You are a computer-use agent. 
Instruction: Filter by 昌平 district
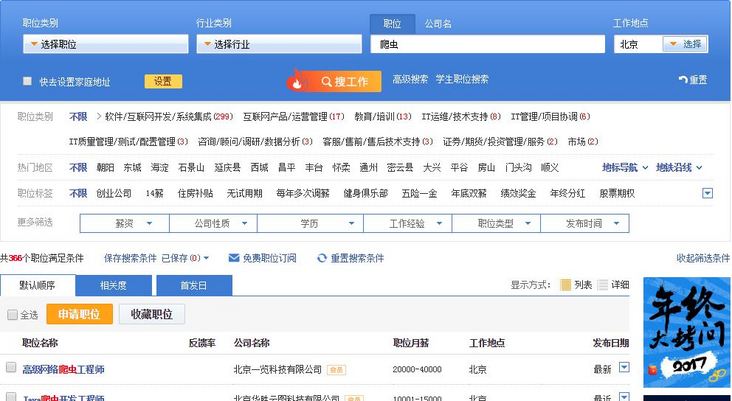pyautogui.click(x=286, y=168)
